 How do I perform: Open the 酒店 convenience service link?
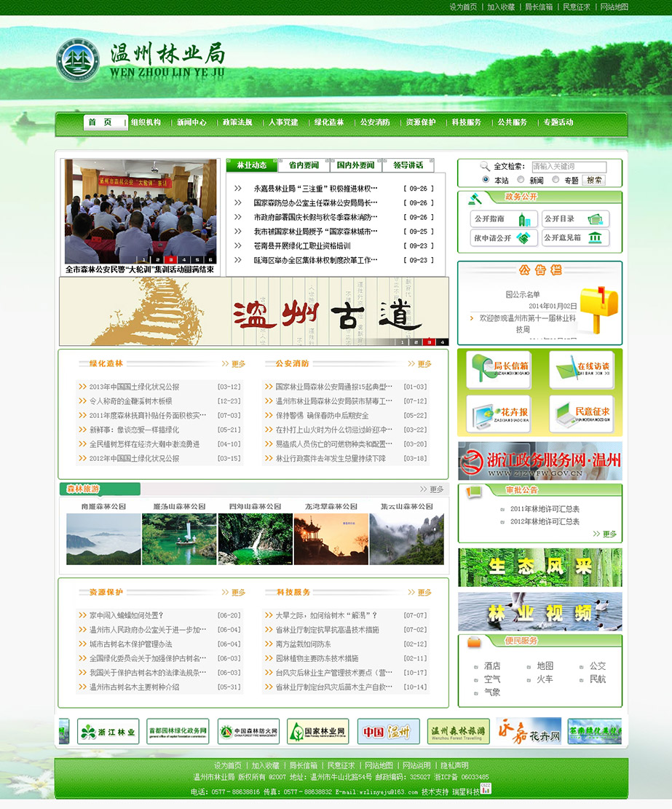492,666
